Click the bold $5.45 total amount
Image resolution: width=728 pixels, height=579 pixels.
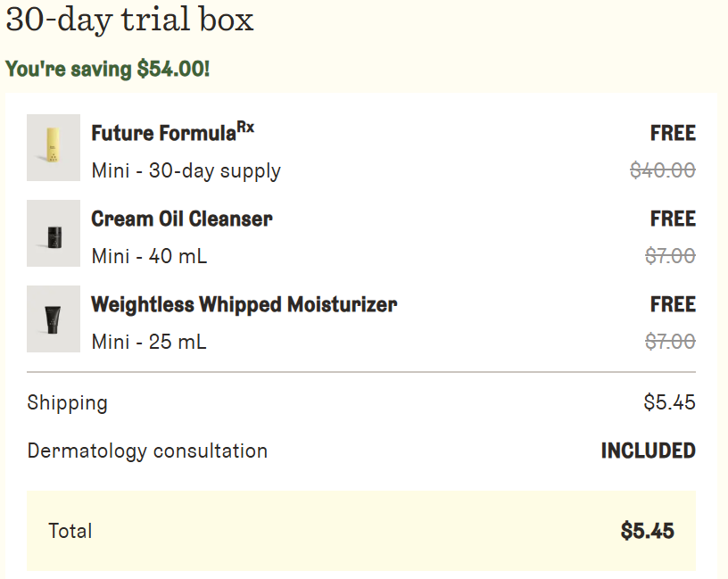coord(647,531)
